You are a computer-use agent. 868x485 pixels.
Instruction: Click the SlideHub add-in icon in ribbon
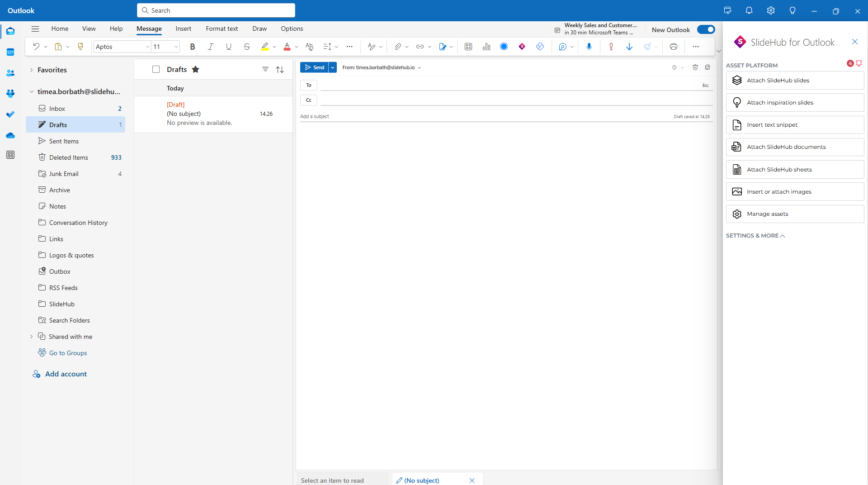click(x=522, y=47)
